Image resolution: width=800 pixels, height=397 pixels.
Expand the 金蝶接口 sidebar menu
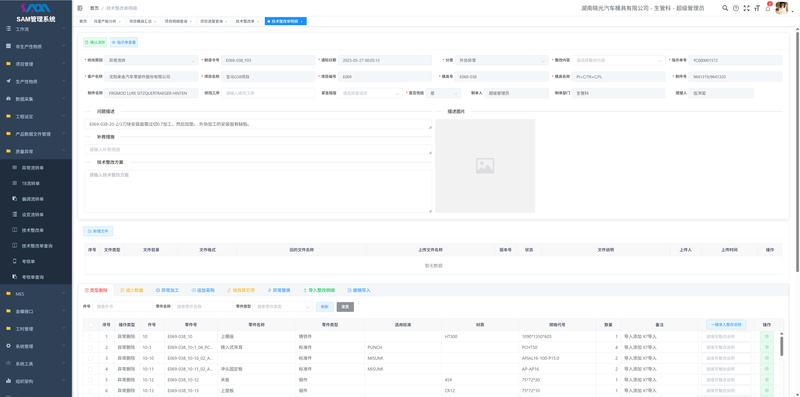pos(36,311)
